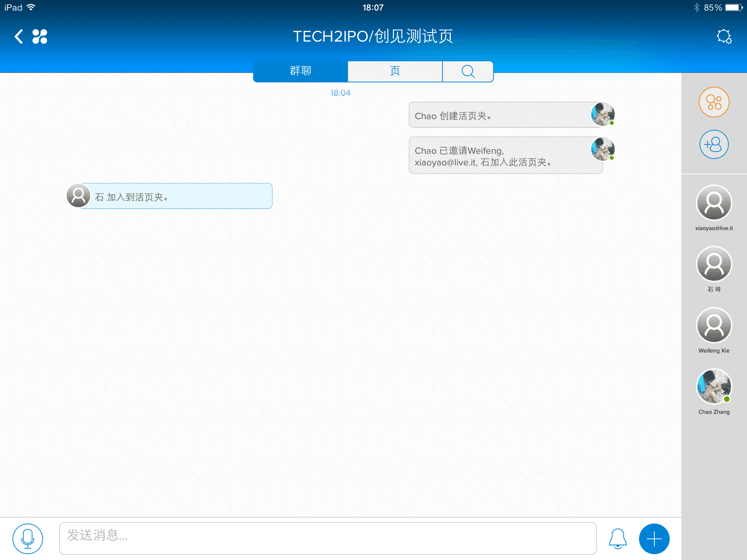
Task: Tap the add member icon
Action: (x=714, y=144)
